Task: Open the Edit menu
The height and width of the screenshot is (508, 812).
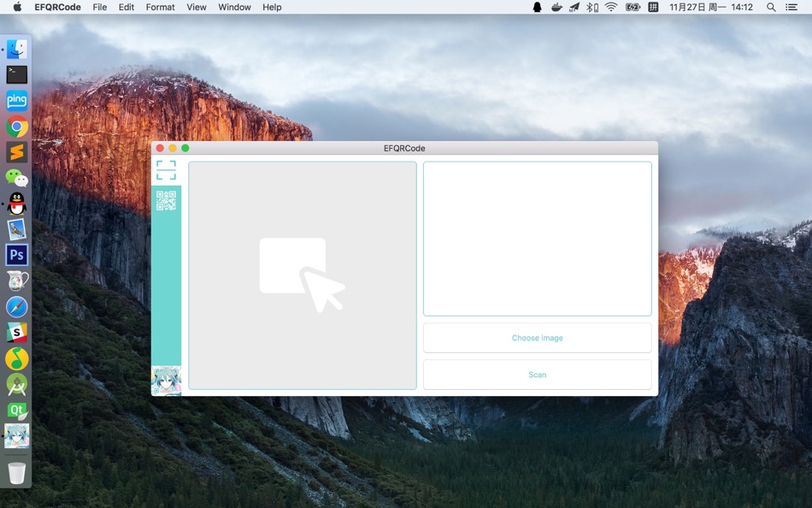Action: (x=127, y=7)
